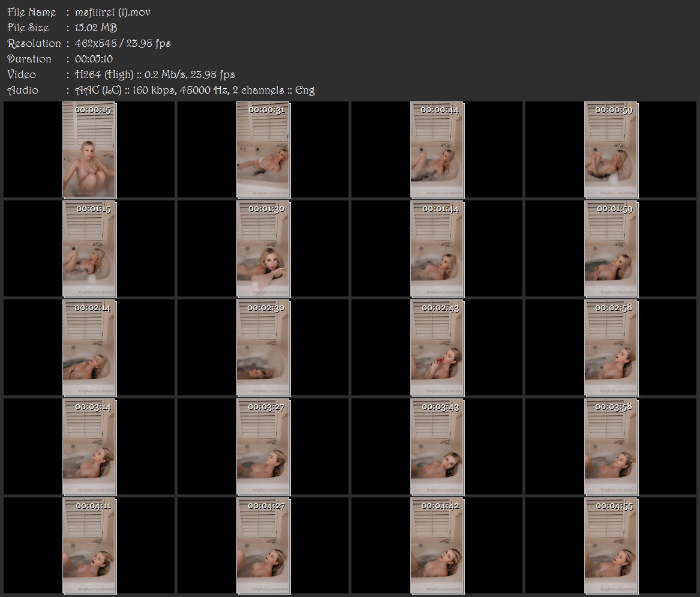Select the H264 video codec details

pyautogui.click(x=155, y=74)
